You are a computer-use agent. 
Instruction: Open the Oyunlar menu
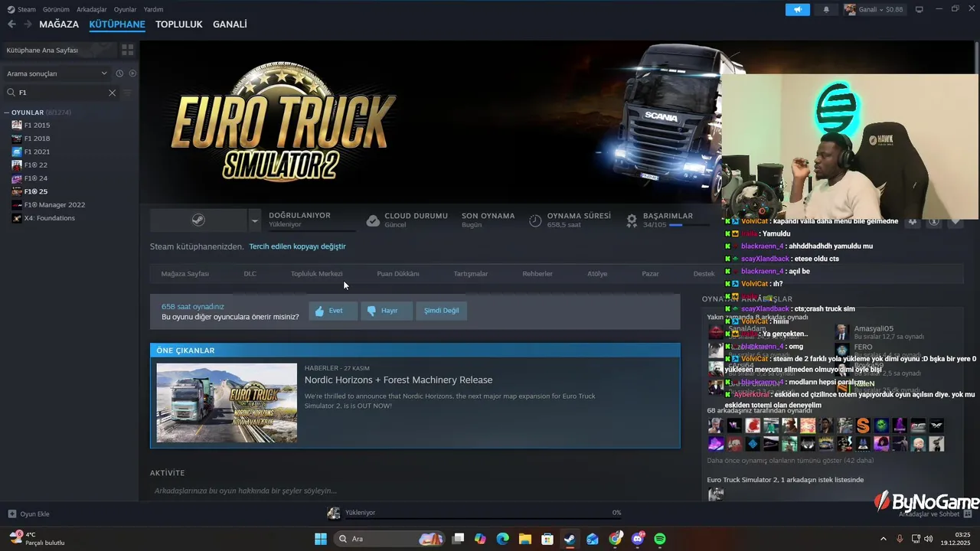pyautogui.click(x=125, y=9)
